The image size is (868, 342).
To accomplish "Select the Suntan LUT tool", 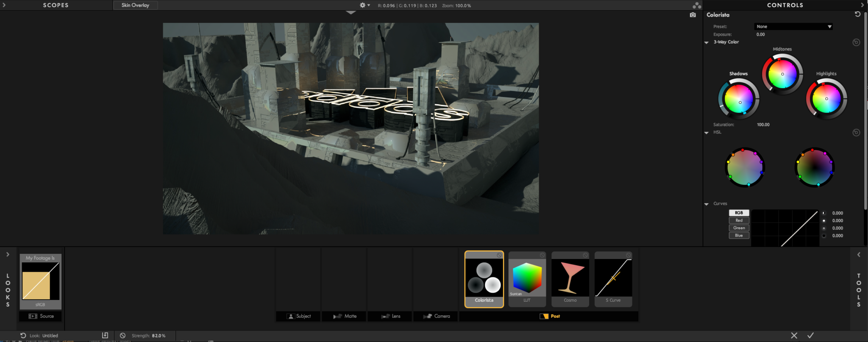I will click(527, 279).
